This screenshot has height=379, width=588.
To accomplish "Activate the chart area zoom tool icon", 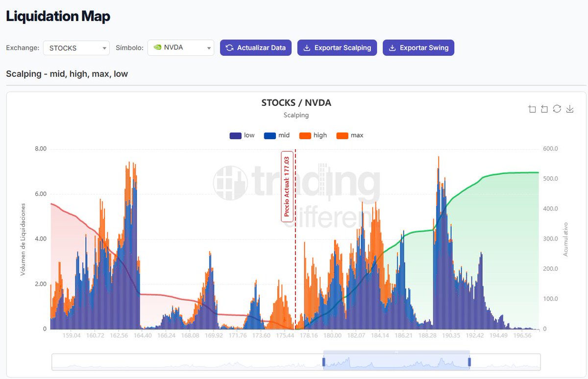I will click(532, 109).
